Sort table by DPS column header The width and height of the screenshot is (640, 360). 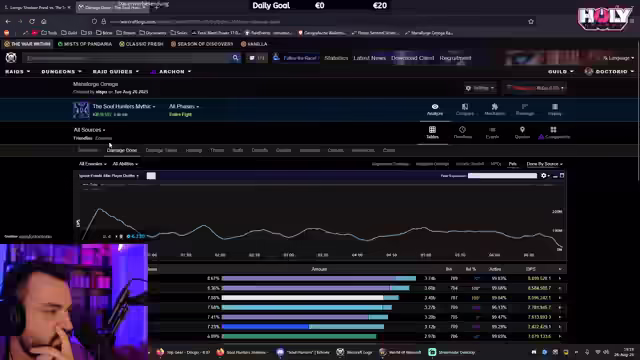pyautogui.click(x=531, y=269)
